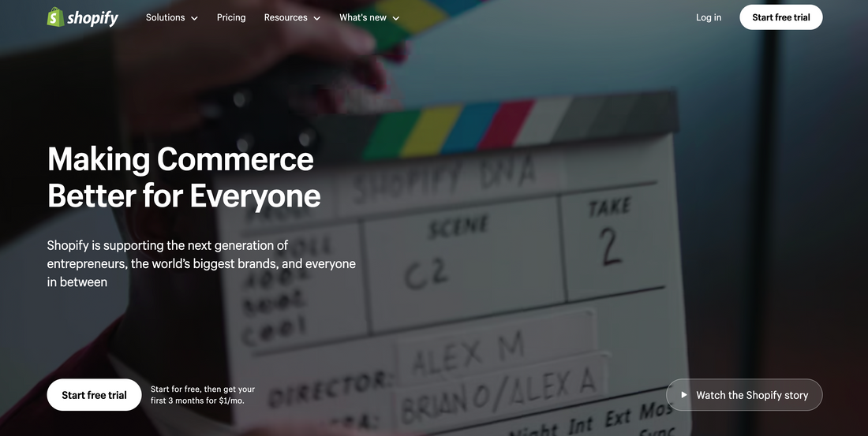Open the Resources navigation menu
The image size is (868, 436).
coord(286,17)
